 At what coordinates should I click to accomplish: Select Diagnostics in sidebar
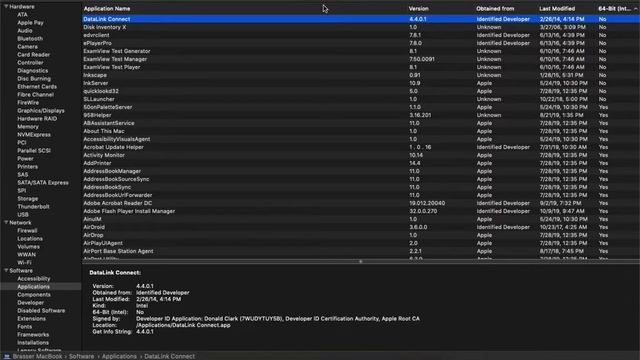click(x=33, y=71)
